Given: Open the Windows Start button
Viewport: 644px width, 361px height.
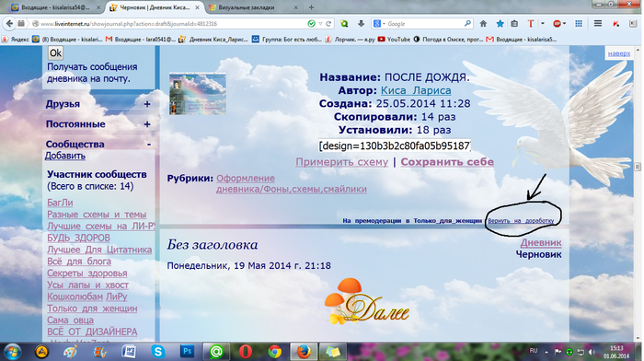Looking at the screenshot, I should point(13,352).
